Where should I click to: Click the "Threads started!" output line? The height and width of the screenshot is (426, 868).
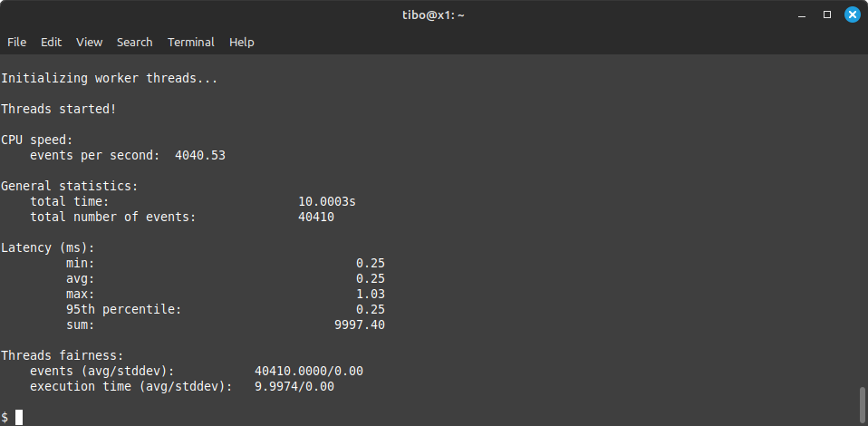coord(59,109)
